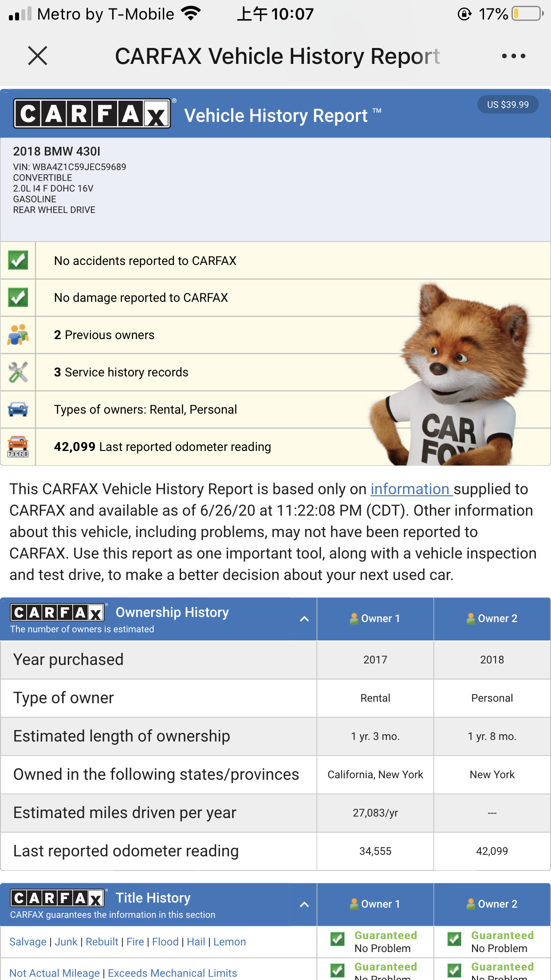Tap the odometer reading car icon

pos(18,447)
